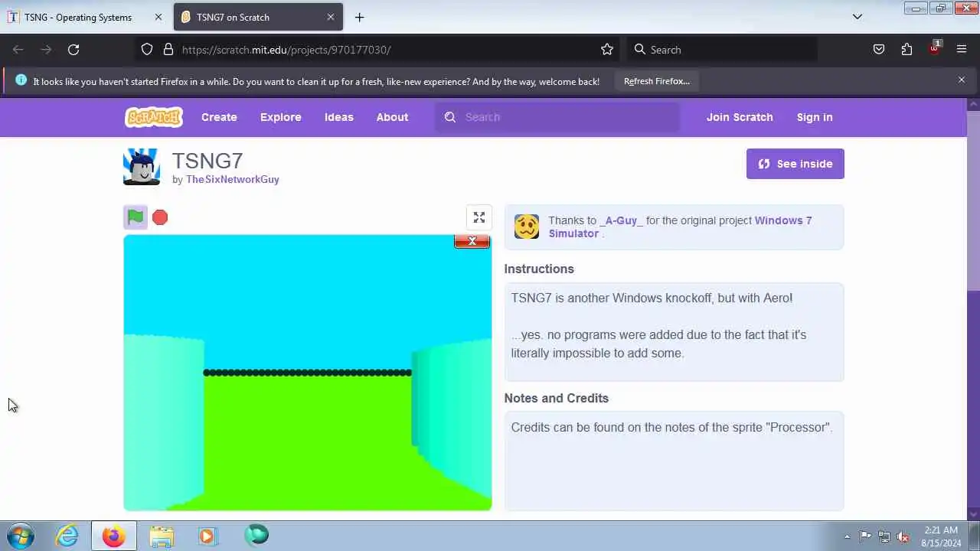Close the TSNG - Operating Systems tab
The height and width of the screenshot is (551, 980).
click(x=158, y=17)
